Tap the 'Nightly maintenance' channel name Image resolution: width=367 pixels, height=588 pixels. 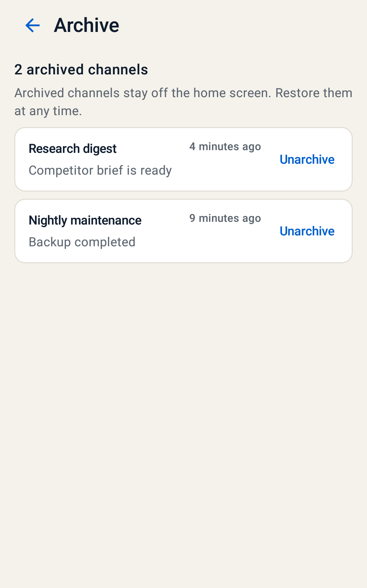point(85,220)
